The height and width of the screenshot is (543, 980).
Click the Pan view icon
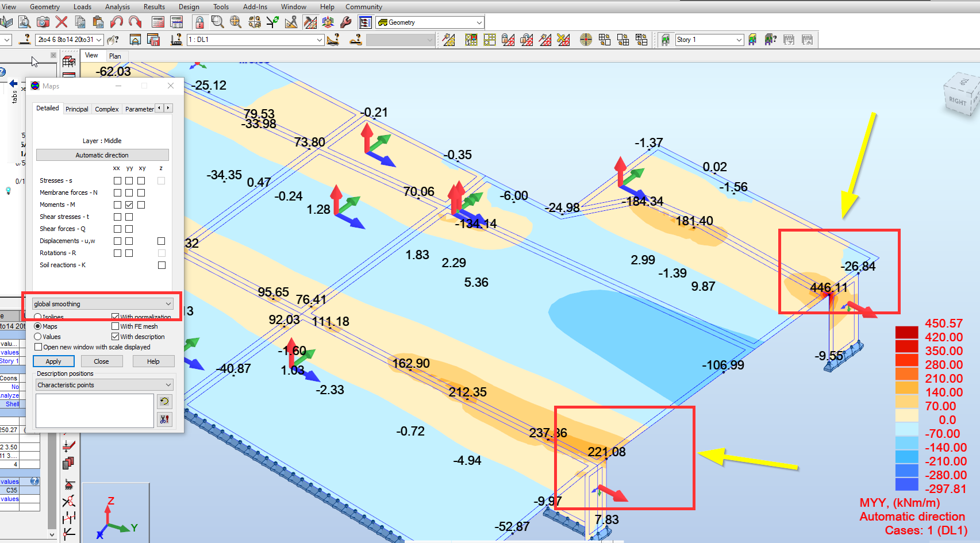click(236, 22)
